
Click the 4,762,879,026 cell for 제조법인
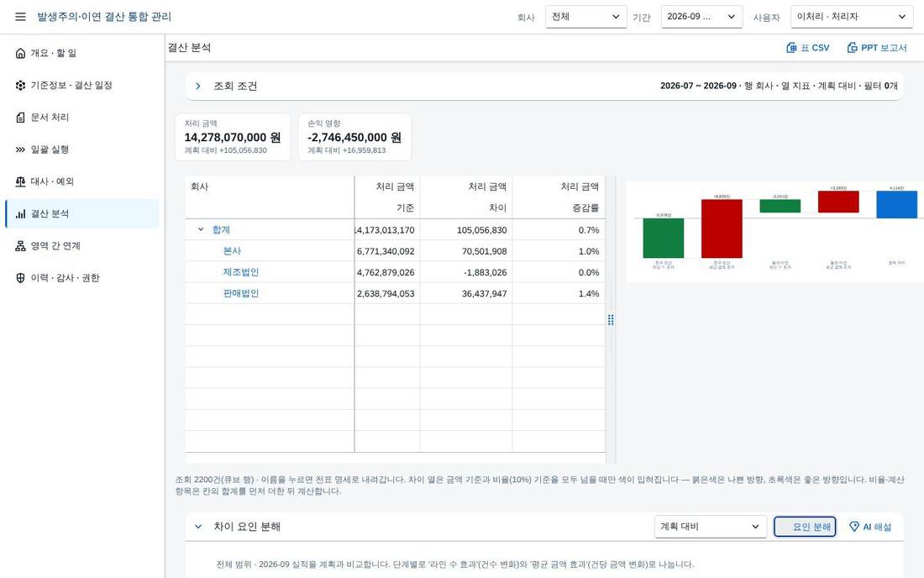(386, 272)
